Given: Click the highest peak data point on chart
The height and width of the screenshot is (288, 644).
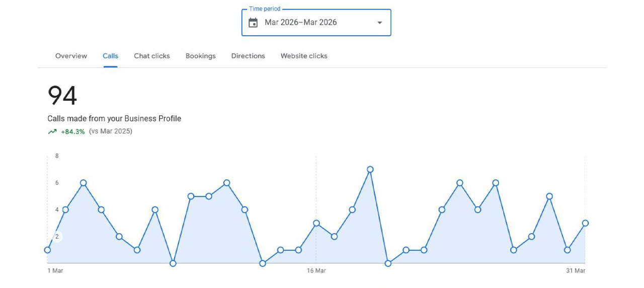Looking at the screenshot, I should click(x=370, y=170).
